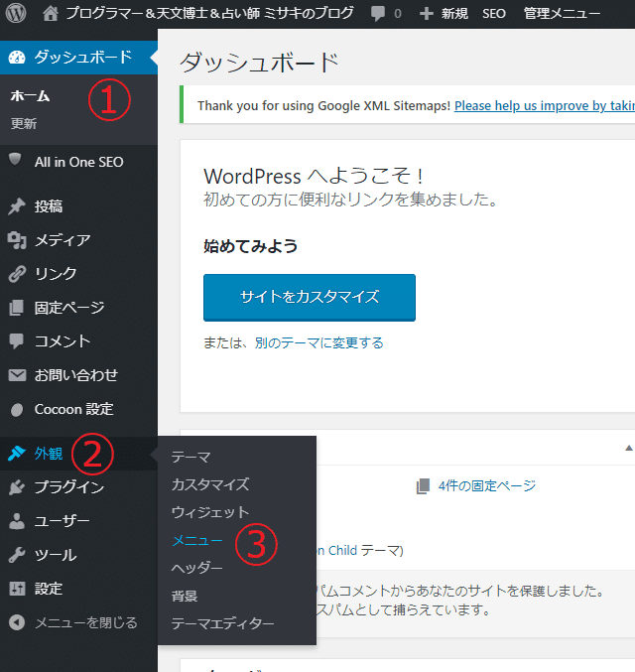Click the wrench icon beside ツール

coord(17,555)
